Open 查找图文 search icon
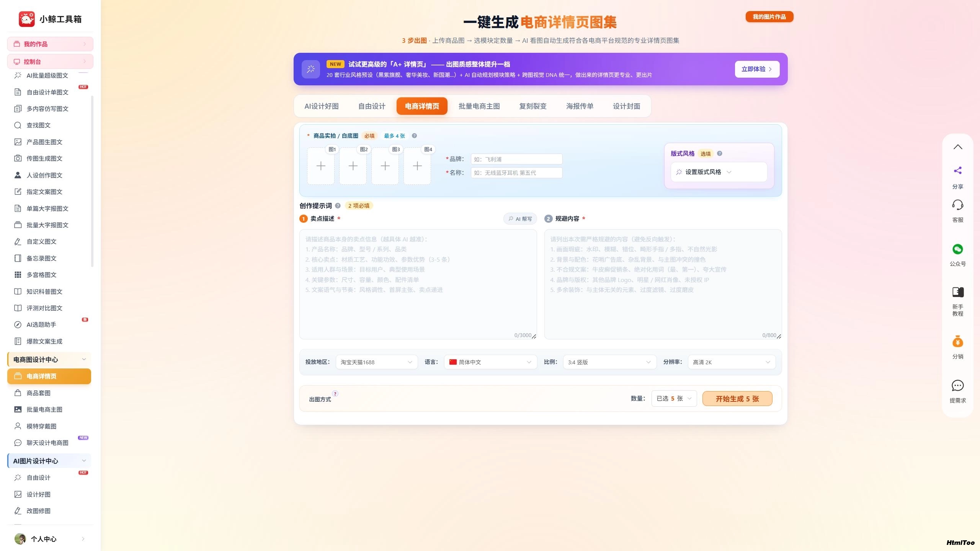Screen dimensions: 980x551 (18, 125)
